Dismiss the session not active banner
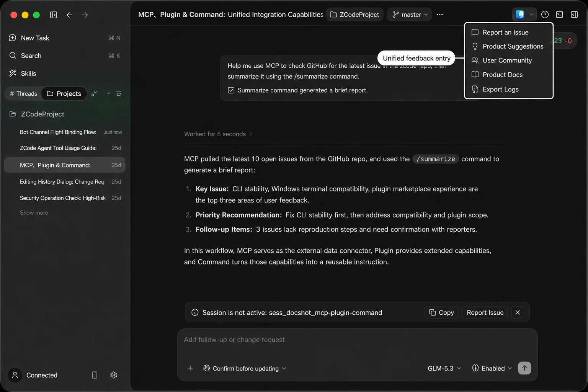Image resolution: width=588 pixels, height=392 pixels. pyautogui.click(x=518, y=312)
